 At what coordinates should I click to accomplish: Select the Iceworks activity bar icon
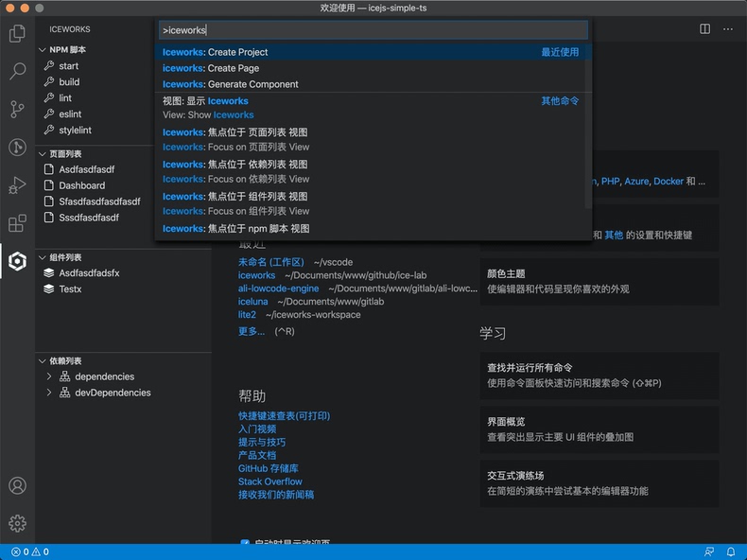coord(17,261)
